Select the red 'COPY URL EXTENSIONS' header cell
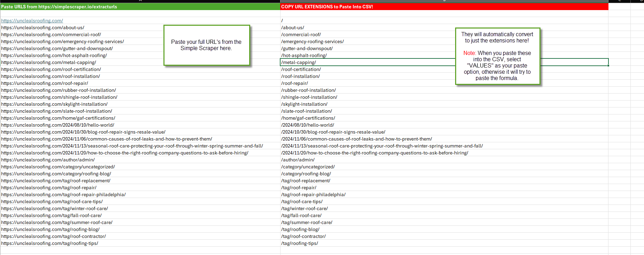 (x=443, y=7)
